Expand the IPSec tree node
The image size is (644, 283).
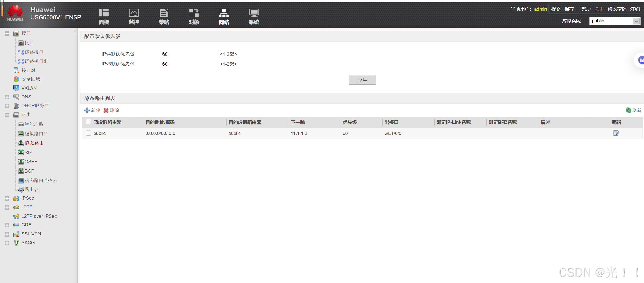coord(7,198)
